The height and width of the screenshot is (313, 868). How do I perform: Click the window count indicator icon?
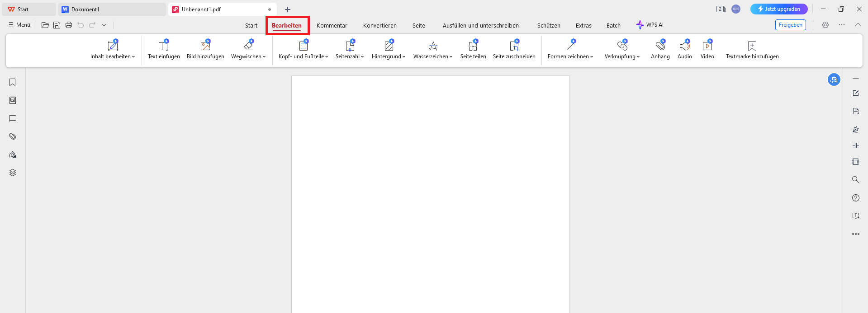[x=721, y=9]
